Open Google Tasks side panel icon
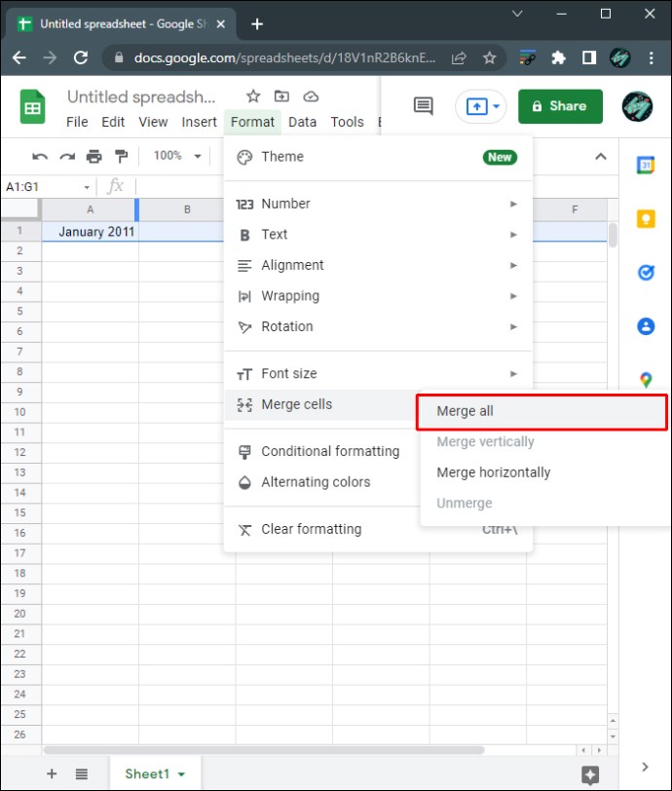Viewport: 672px width, 791px height. click(645, 273)
